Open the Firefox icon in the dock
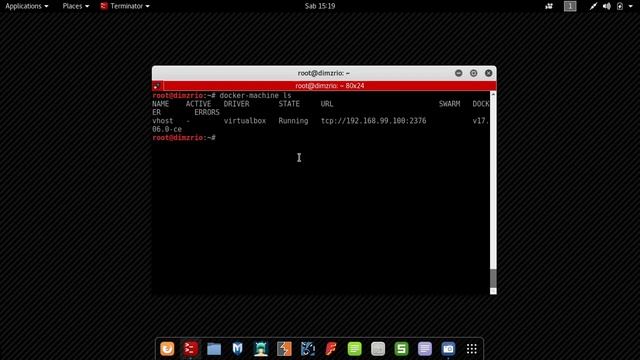640x360 pixels. pyautogui.click(x=167, y=349)
